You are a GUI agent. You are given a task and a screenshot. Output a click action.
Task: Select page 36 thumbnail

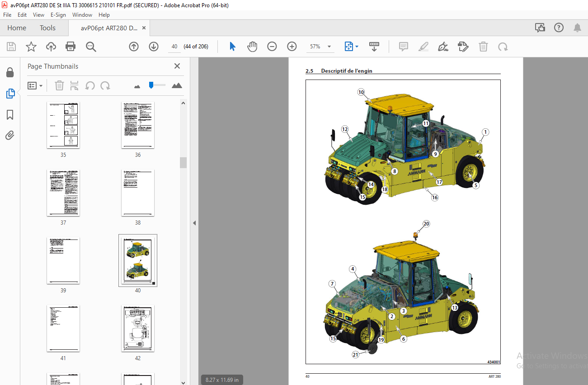(138, 125)
